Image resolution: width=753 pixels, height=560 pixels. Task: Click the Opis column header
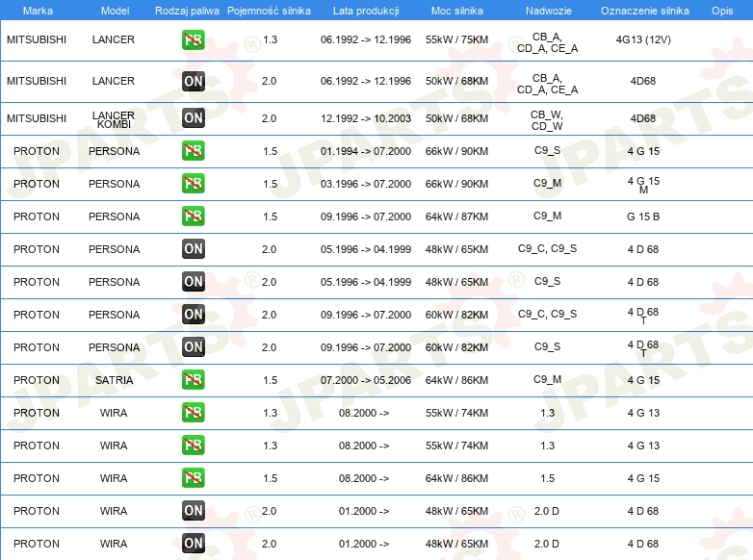click(x=721, y=10)
